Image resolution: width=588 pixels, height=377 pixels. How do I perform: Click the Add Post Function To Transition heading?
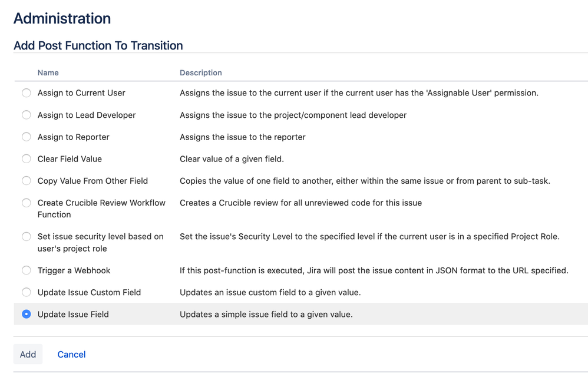point(98,45)
